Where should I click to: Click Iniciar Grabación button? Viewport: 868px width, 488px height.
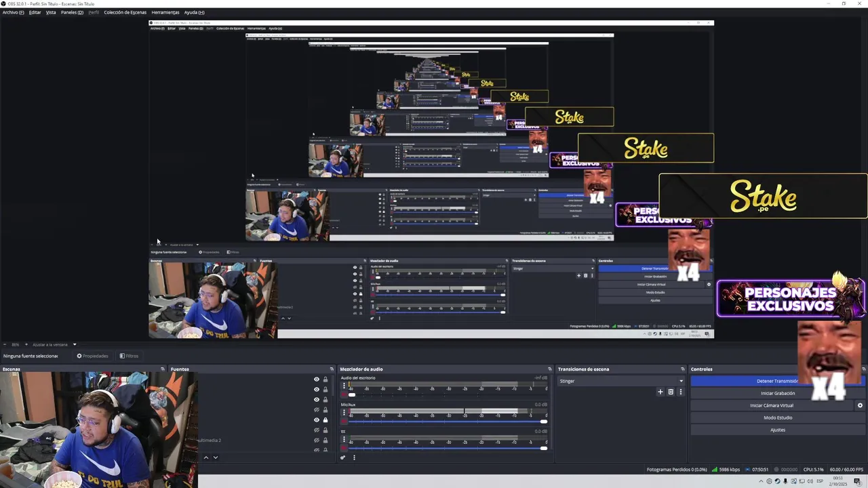778,393
